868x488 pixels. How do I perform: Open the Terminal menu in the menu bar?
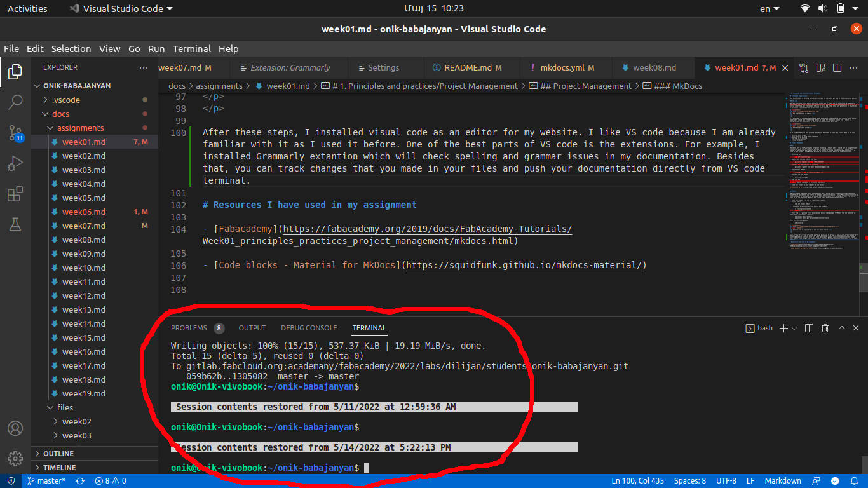192,49
